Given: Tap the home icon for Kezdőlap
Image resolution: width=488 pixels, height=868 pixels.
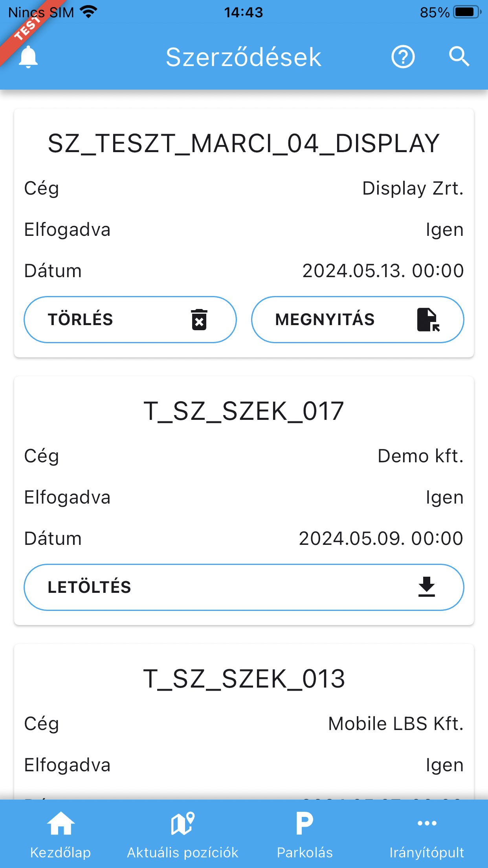Looking at the screenshot, I should pyautogui.click(x=61, y=823).
